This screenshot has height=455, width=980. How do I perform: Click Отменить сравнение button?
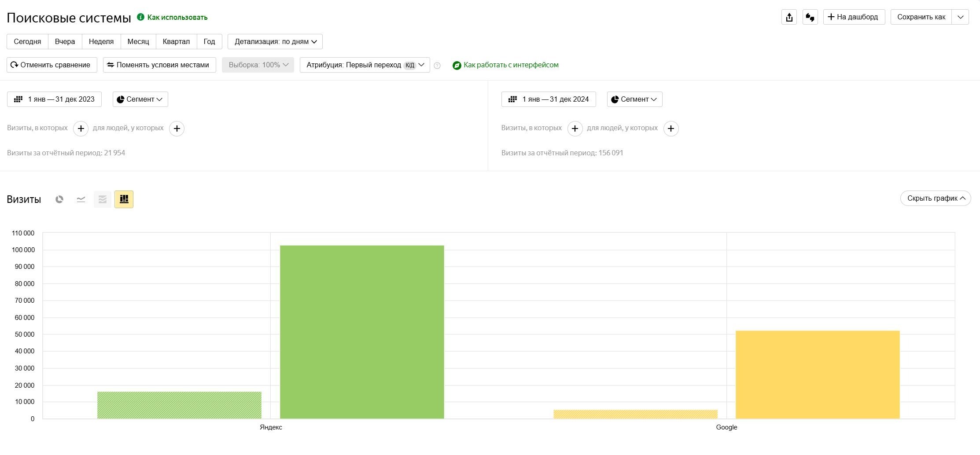click(x=52, y=65)
